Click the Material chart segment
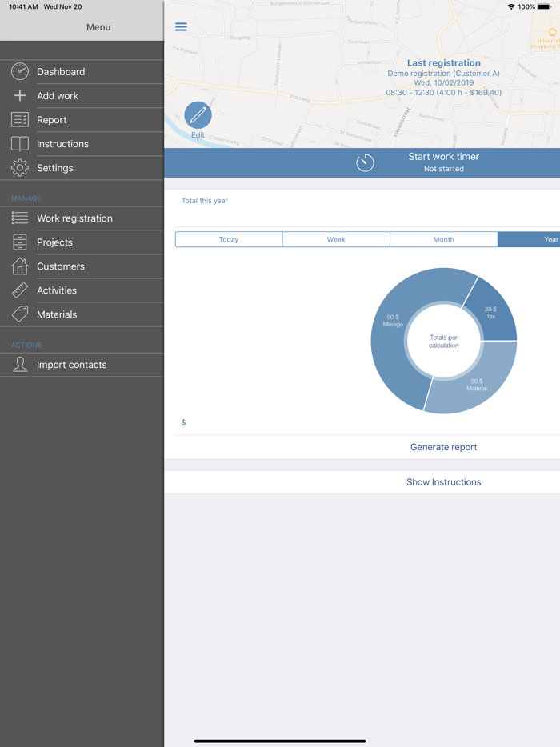 click(477, 385)
